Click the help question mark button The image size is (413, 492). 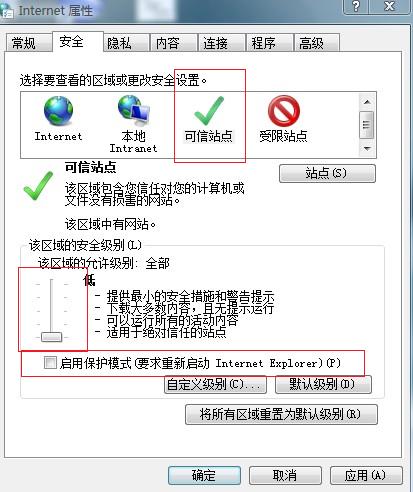point(356,7)
